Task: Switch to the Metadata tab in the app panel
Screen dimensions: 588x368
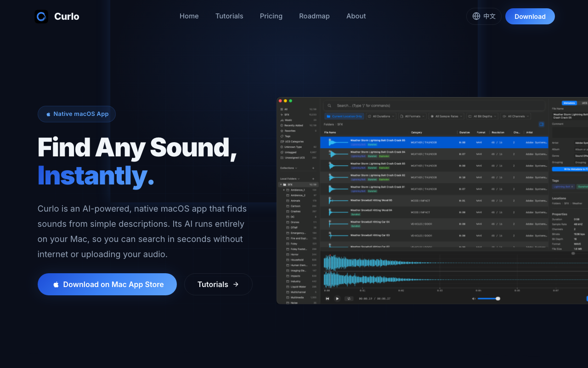Action: click(569, 103)
